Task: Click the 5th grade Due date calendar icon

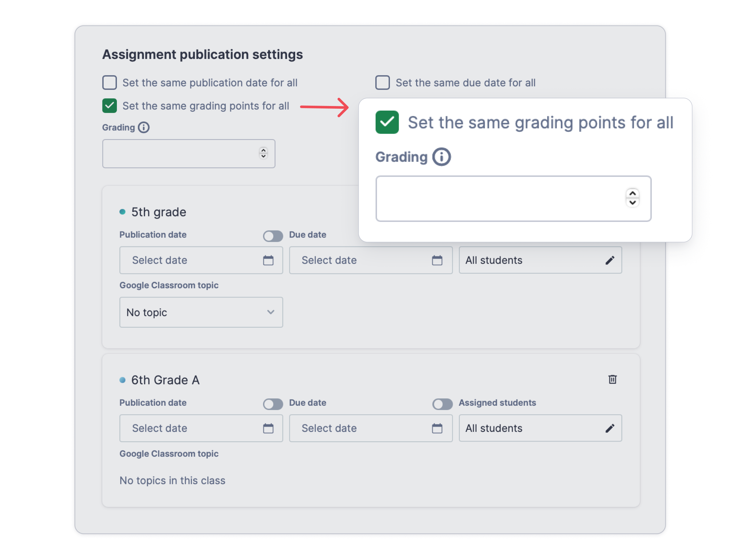Action: point(437,260)
